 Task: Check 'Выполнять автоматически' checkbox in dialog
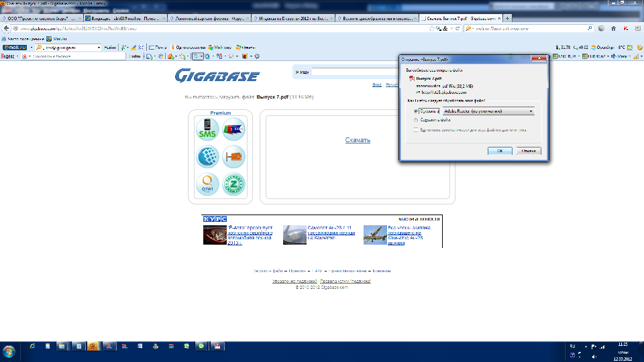[x=416, y=129]
